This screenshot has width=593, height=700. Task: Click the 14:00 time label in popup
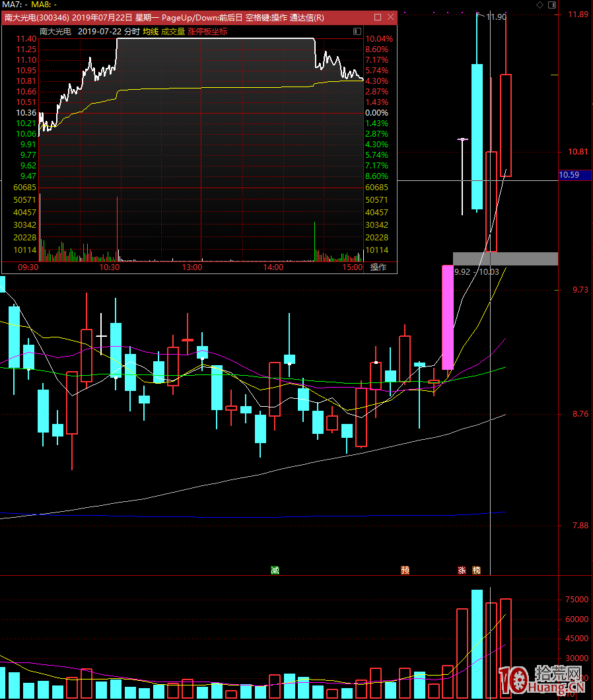(x=273, y=267)
